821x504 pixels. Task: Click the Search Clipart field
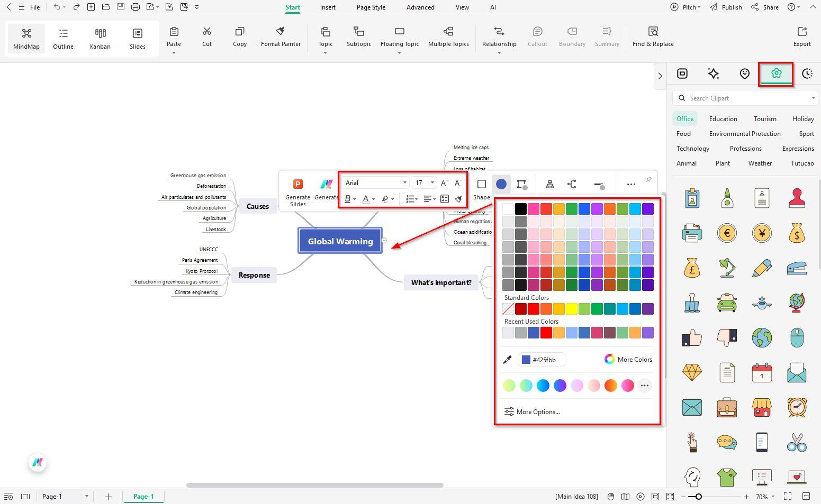point(741,98)
